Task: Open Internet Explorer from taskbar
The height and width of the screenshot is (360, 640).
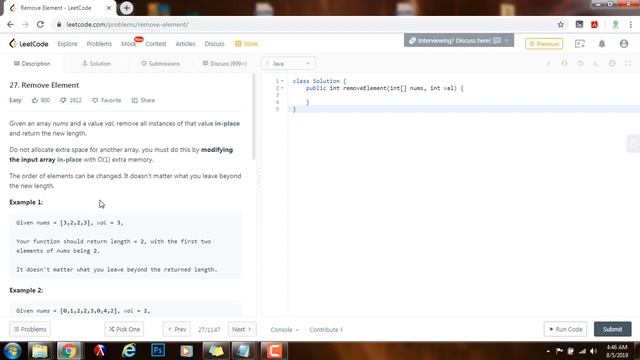Action: [x=129, y=351]
